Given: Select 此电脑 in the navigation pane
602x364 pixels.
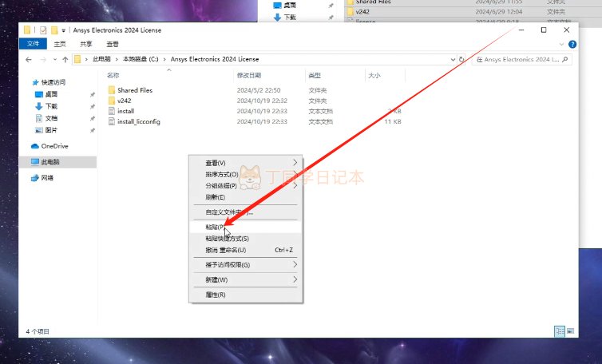Looking at the screenshot, I should pos(50,162).
